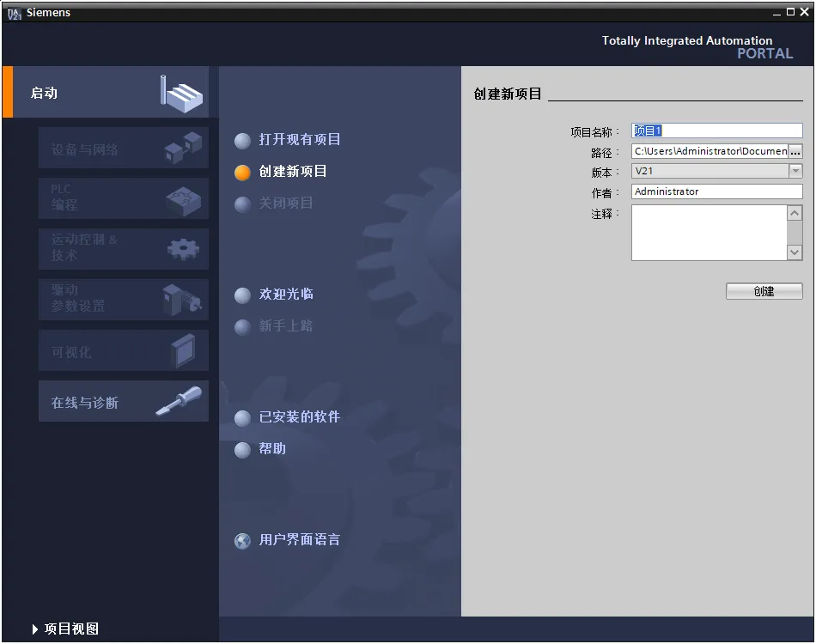The width and height of the screenshot is (816, 644).
Task: Click the 项目名称 input field
Action: [x=716, y=131]
